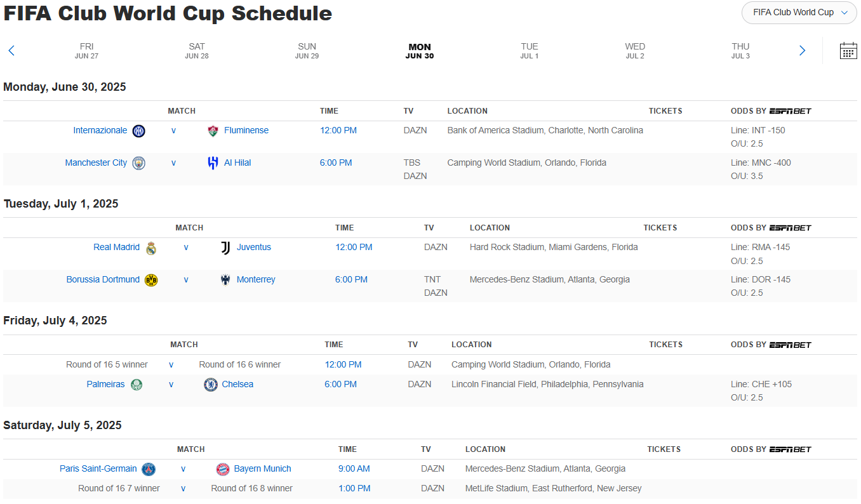Click the Palmeiras team name link

click(x=106, y=385)
